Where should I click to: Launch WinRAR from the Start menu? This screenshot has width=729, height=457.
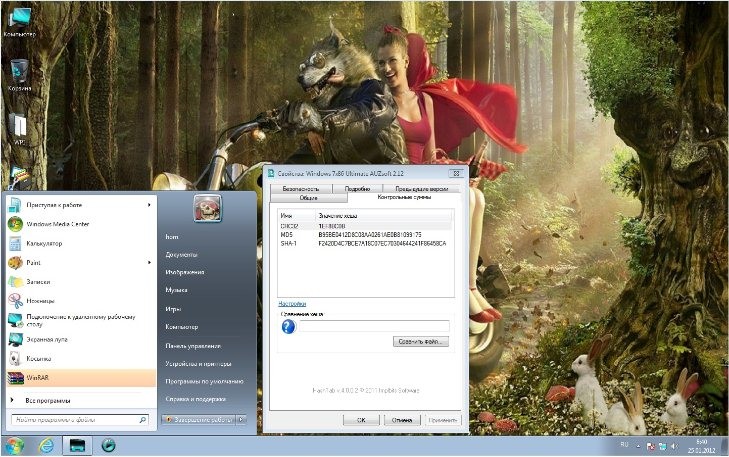pyautogui.click(x=81, y=378)
